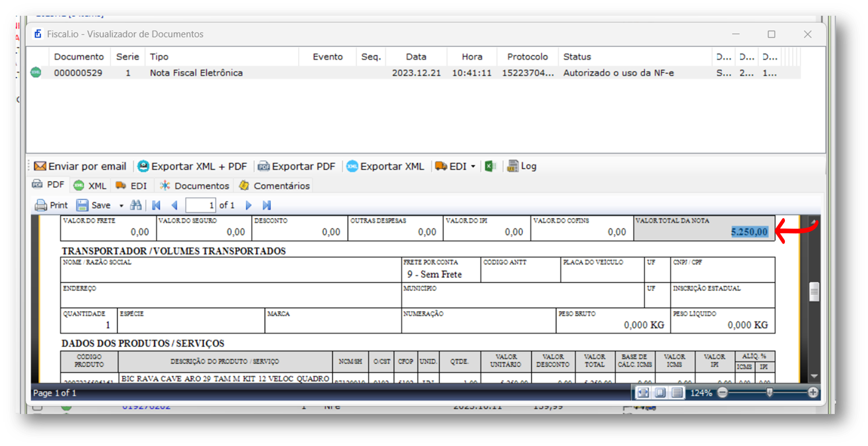Click the zoom slider handle
Viewport: 868px width, 446px height.
[770, 392]
